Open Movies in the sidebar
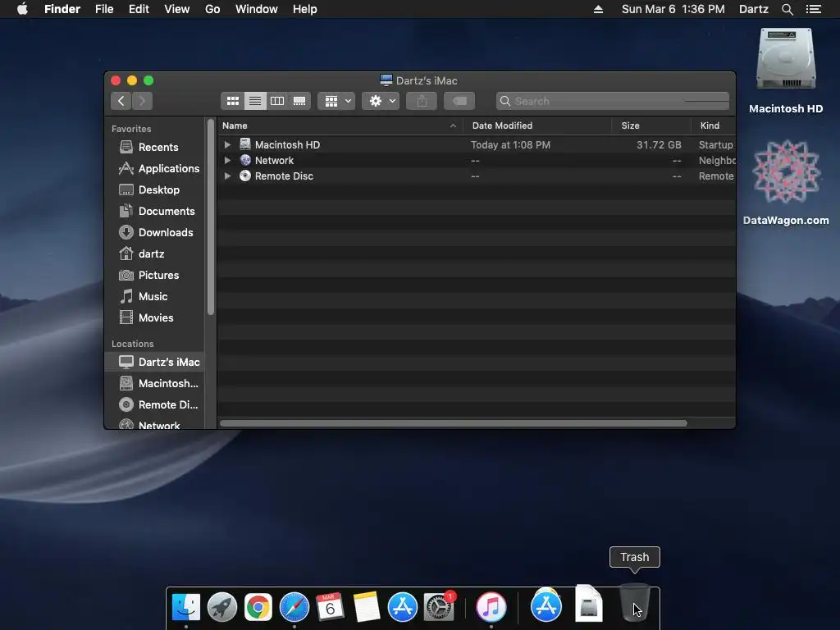This screenshot has width=840, height=630. pos(155,317)
